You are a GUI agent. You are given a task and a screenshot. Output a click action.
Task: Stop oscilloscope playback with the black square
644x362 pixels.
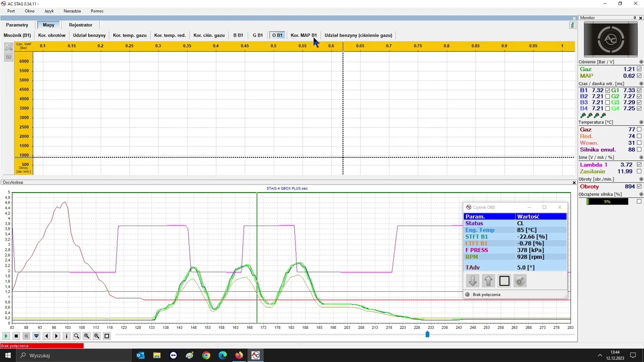(16, 336)
